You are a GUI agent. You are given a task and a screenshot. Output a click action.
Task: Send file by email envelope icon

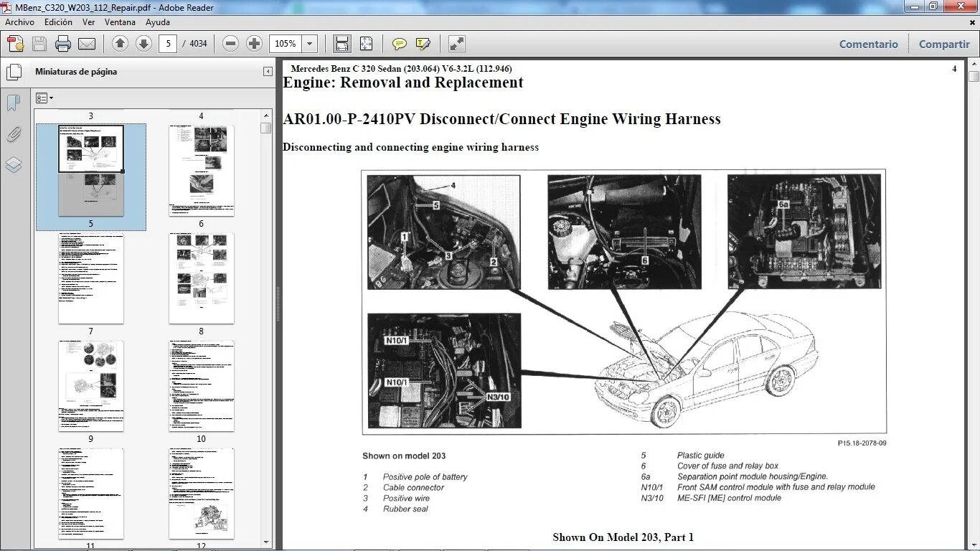(x=87, y=44)
